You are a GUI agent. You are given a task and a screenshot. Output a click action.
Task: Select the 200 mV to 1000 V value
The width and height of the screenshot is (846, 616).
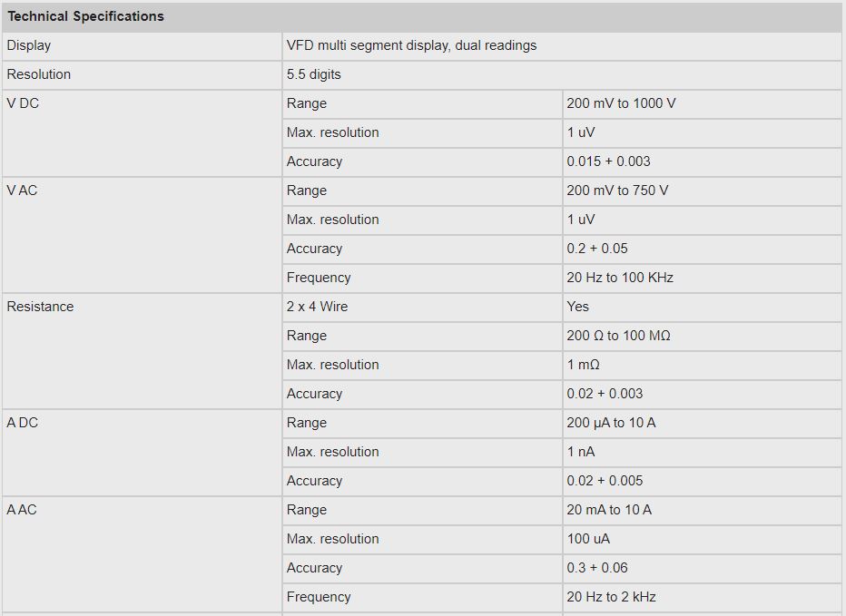click(x=621, y=103)
